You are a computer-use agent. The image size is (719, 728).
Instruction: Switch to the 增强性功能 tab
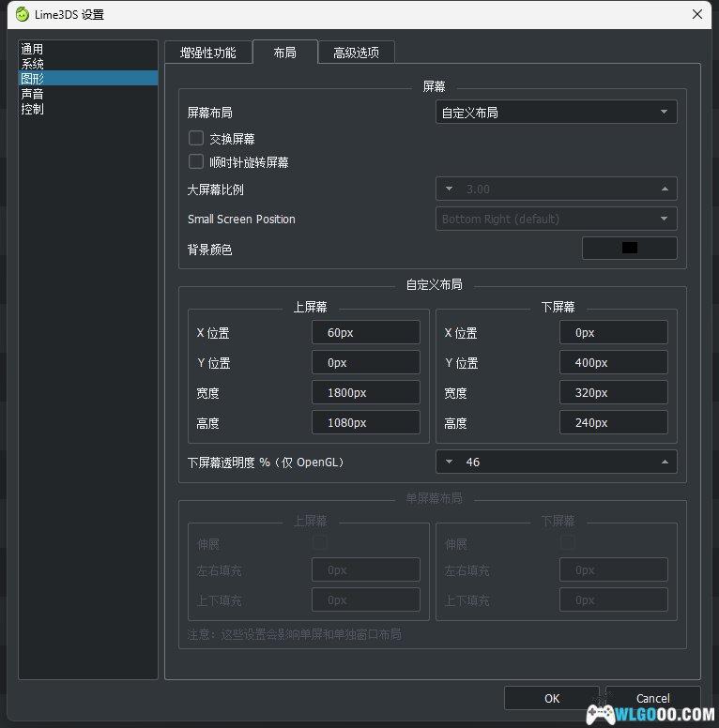click(208, 53)
